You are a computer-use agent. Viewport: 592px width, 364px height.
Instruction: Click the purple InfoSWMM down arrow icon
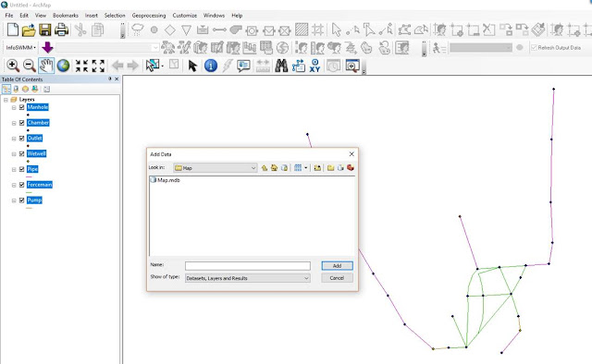47,47
